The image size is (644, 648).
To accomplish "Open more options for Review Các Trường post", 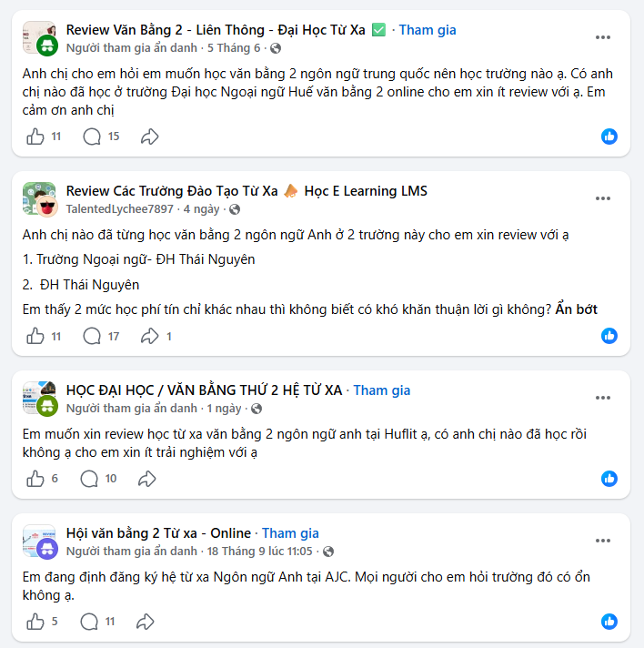I will pos(603,198).
